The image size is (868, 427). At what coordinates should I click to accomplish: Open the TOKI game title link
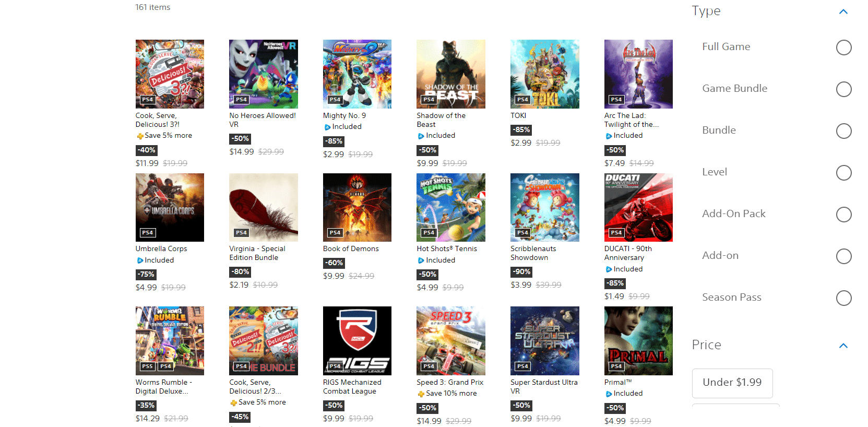518,115
